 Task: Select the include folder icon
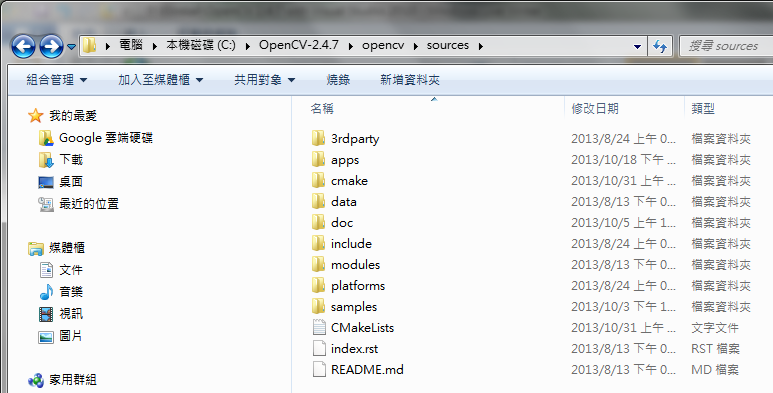(318, 243)
